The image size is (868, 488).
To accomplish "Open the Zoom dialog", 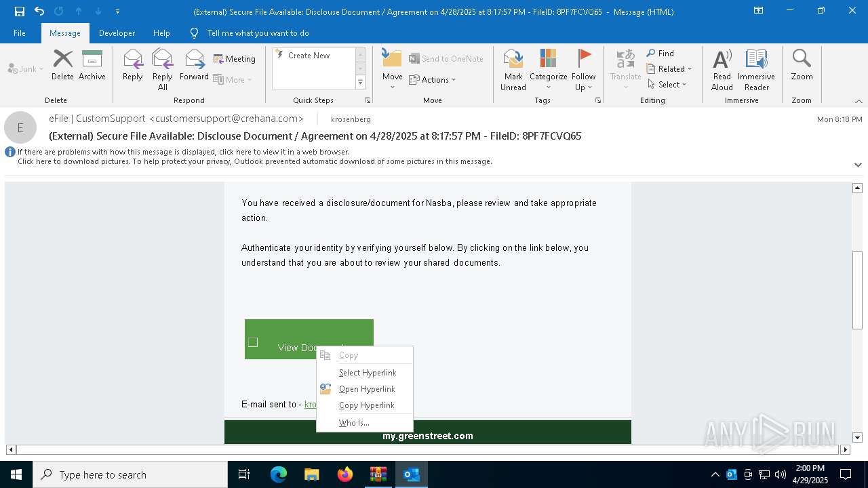I will click(802, 65).
